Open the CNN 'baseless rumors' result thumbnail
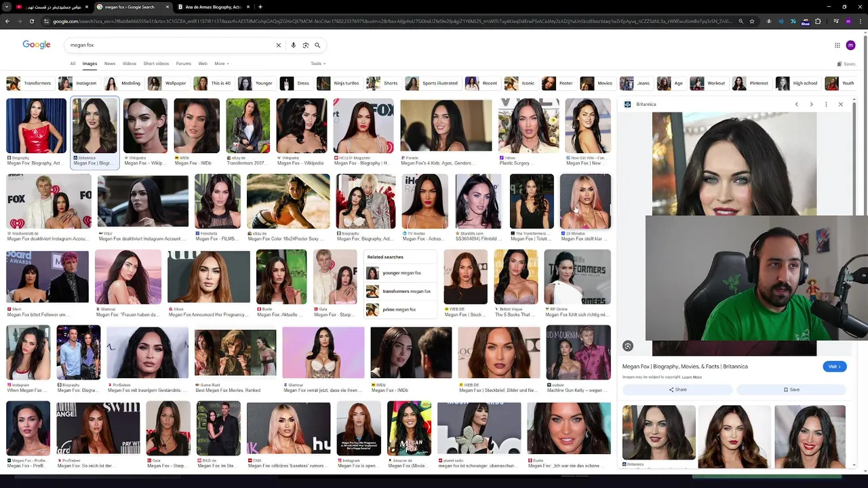Viewport: 868px width, 488px height. (x=288, y=428)
